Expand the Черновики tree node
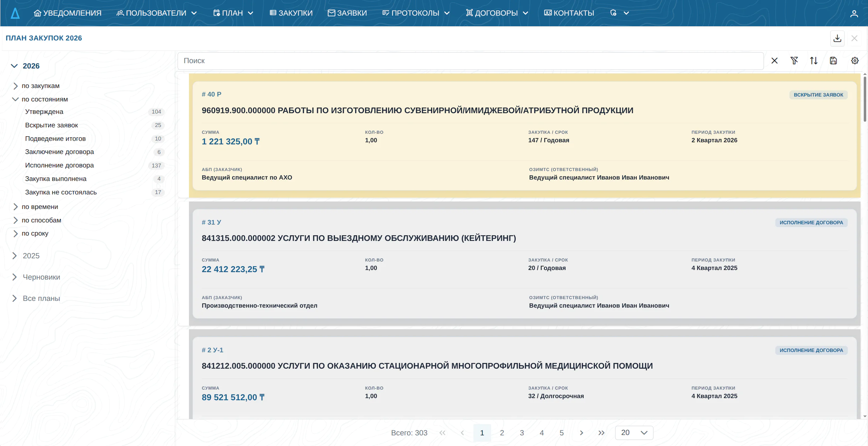This screenshot has height=446, width=868. point(14,277)
